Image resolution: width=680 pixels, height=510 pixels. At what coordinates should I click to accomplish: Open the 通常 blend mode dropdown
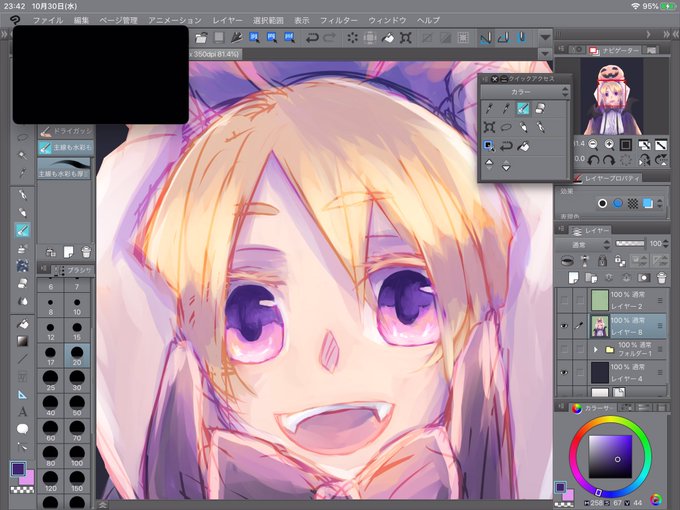[x=583, y=245]
